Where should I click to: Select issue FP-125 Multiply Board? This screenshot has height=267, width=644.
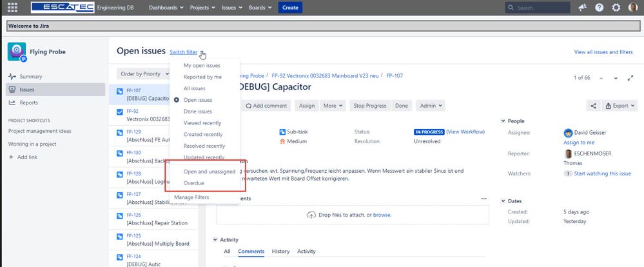(x=153, y=239)
